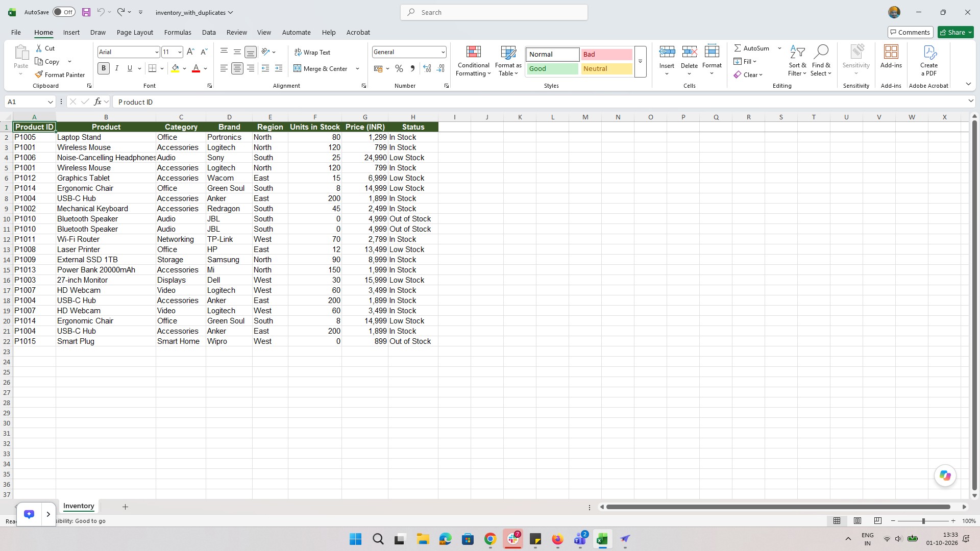Screen dimensions: 980x551
Task: Click Increase Decimal icon
Action: tap(427, 68)
